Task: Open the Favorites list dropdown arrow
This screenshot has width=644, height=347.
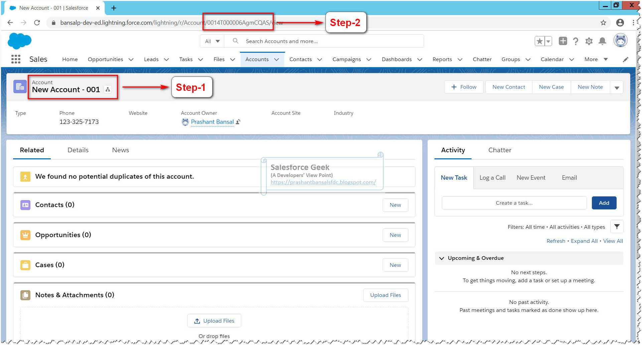Action: [548, 41]
